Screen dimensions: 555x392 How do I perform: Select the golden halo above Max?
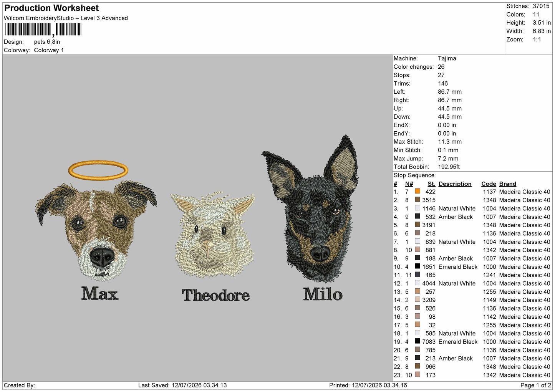(x=98, y=170)
